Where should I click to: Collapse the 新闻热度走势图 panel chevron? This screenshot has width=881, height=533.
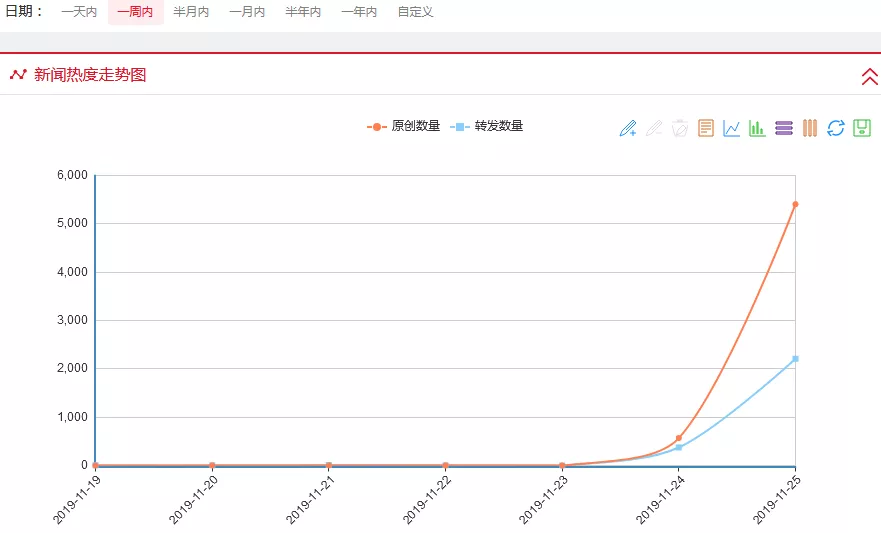869,76
